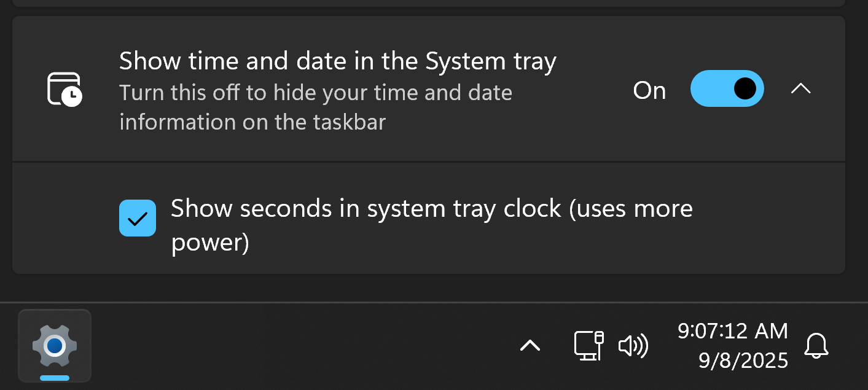868x390 pixels.
Task: Click the network icon in system tray
Action: pos(588,346)
